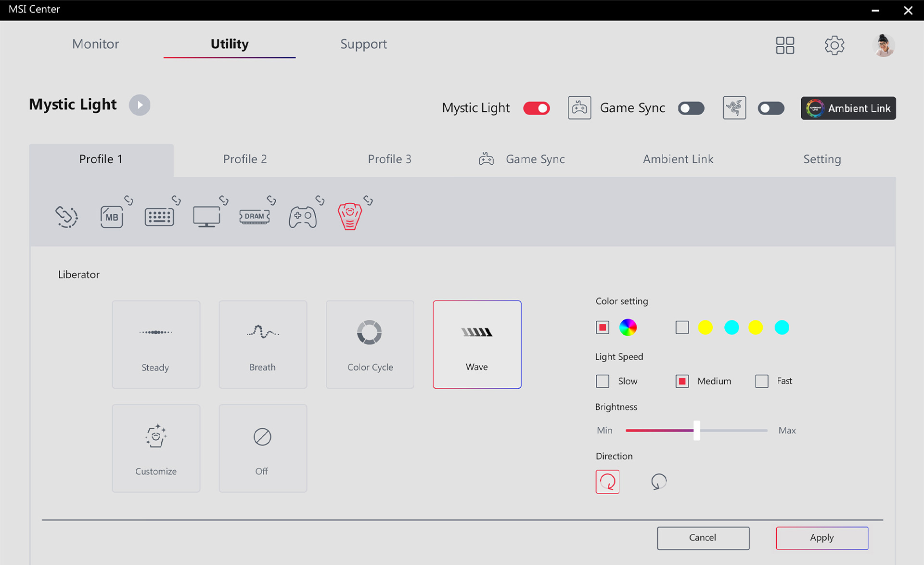Screen dimensions: 924x565
Task: Open the feature grid icon
Action: click(x=785, y=45)
